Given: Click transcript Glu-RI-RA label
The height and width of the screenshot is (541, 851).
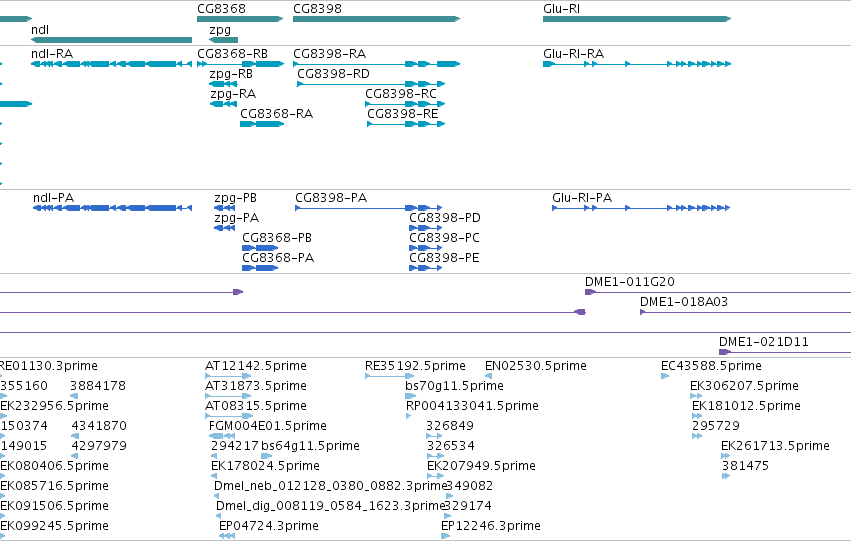Looking at the screenshot, I should [574, 54].
